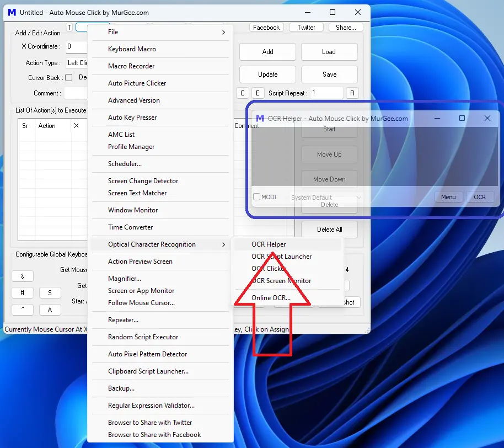Open Profile Manager
The image size is (504, 448).
tap(160, 147)
